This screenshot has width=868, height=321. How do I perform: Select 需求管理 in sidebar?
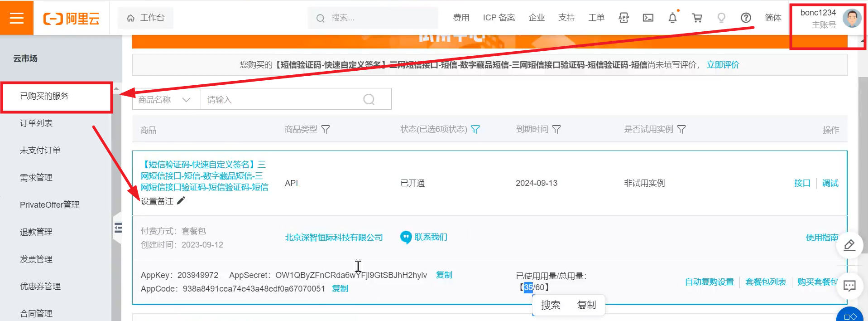point(36,178)
